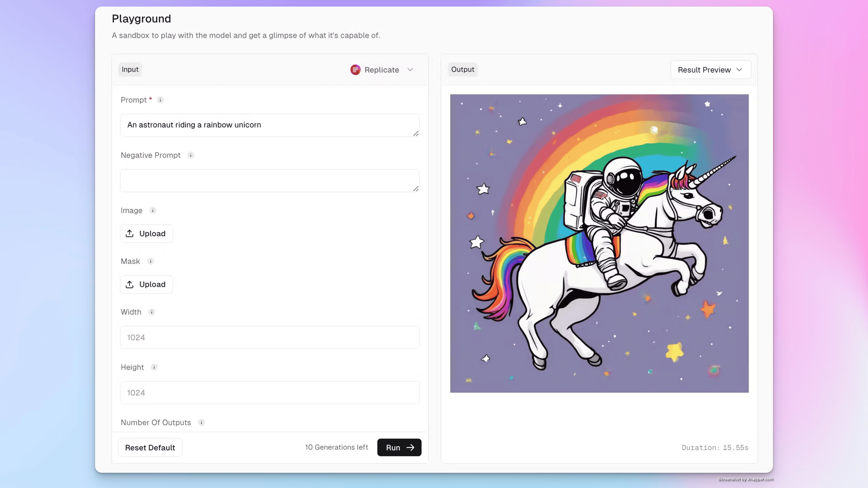The image size is (868, 488).
Task: Click the Mask info icon
Action: tap(151, 261)
